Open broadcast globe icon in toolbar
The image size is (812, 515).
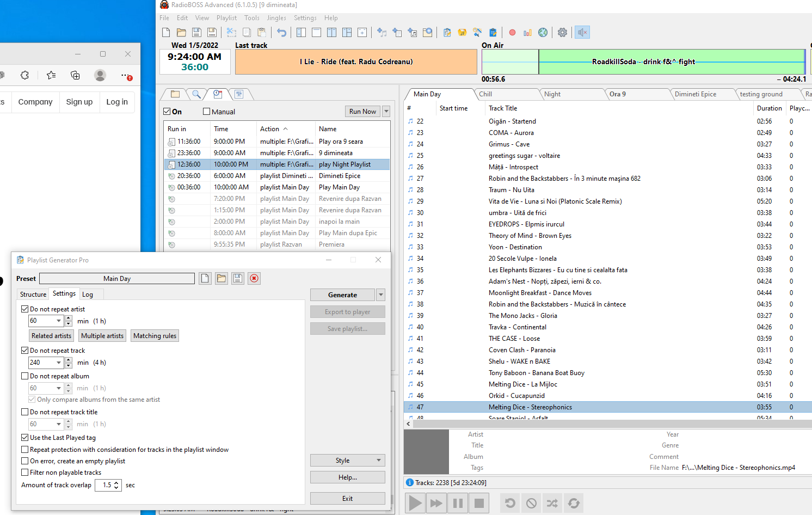tap(543, 33)
